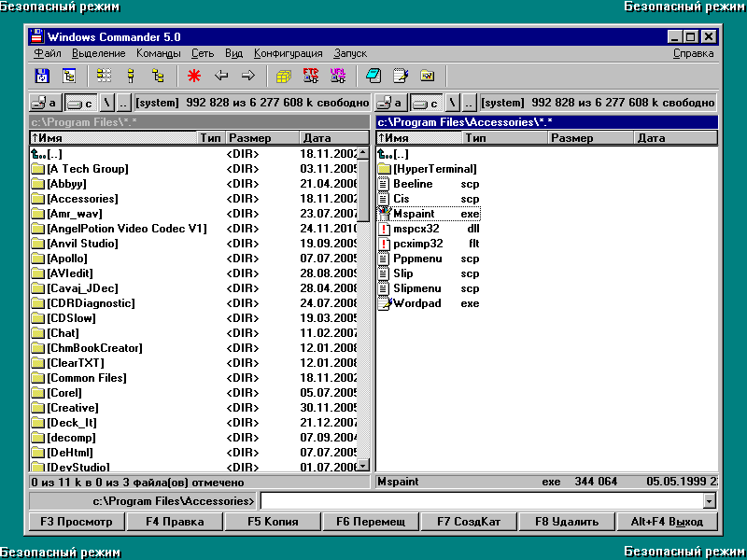Open command line history dropdown arrow
The image size is (747, 560).
(710, 501)
